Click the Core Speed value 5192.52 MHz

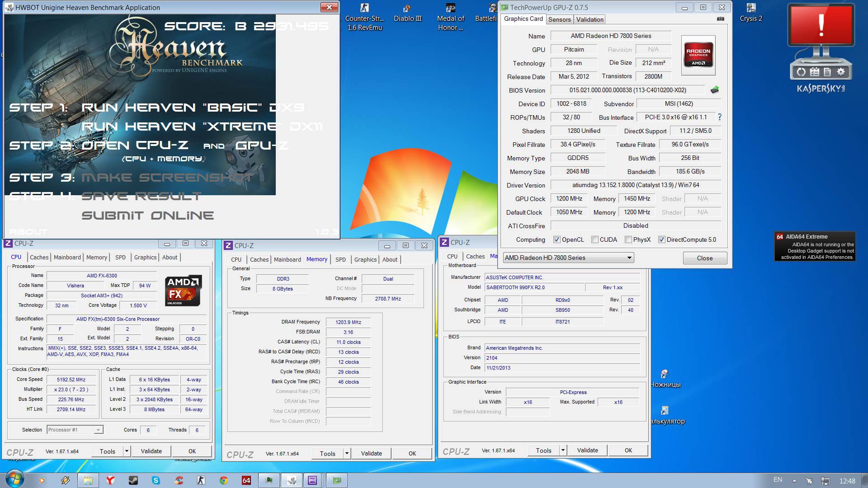[71, 380]
